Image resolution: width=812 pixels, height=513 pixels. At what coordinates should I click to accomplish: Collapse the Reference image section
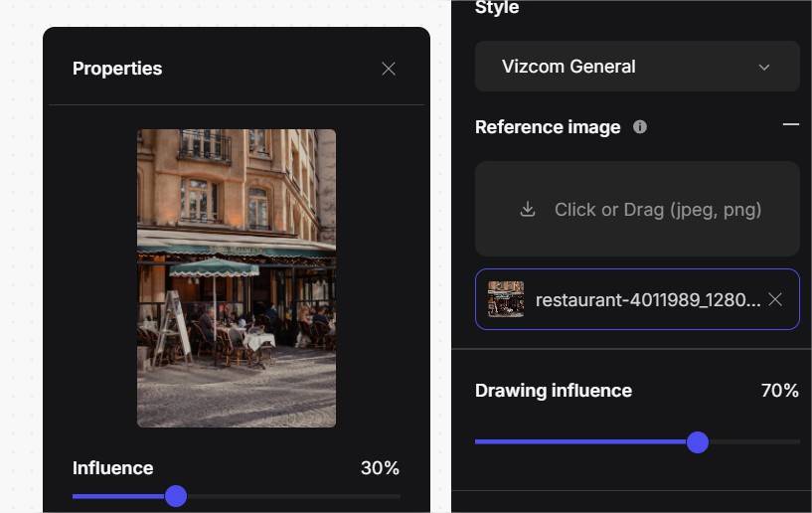pos(790,125)
